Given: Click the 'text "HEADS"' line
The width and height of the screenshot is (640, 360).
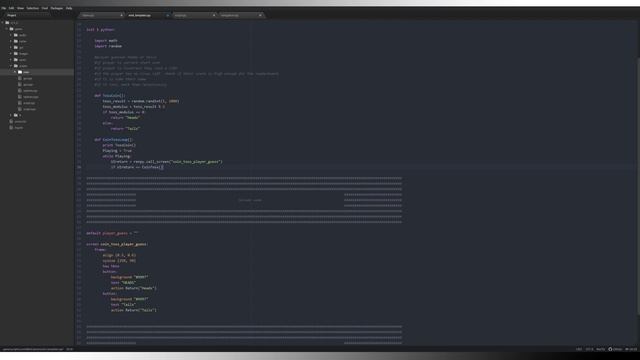Looking at the screenshot, I should (x=123, y=282).
